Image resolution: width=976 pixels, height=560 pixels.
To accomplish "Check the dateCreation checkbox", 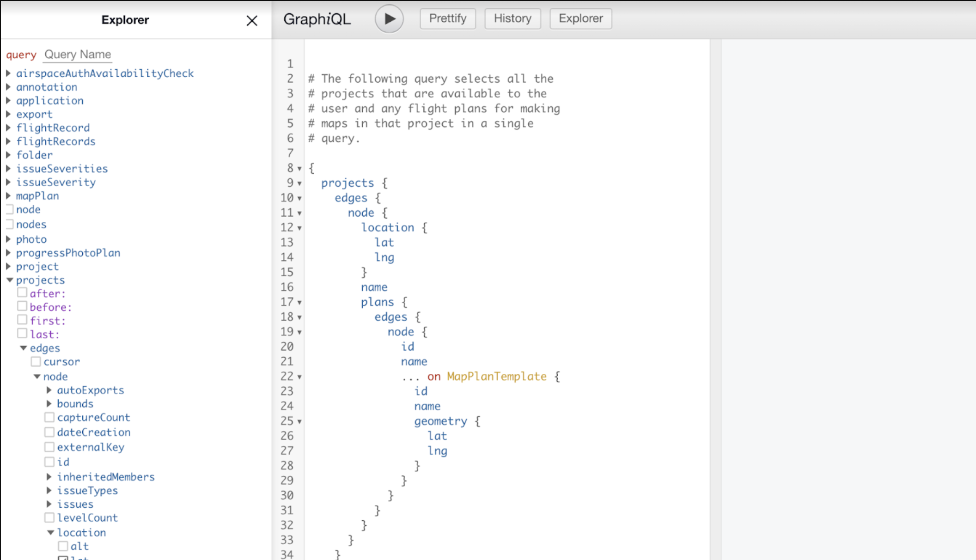I will [x=49, y=432].
